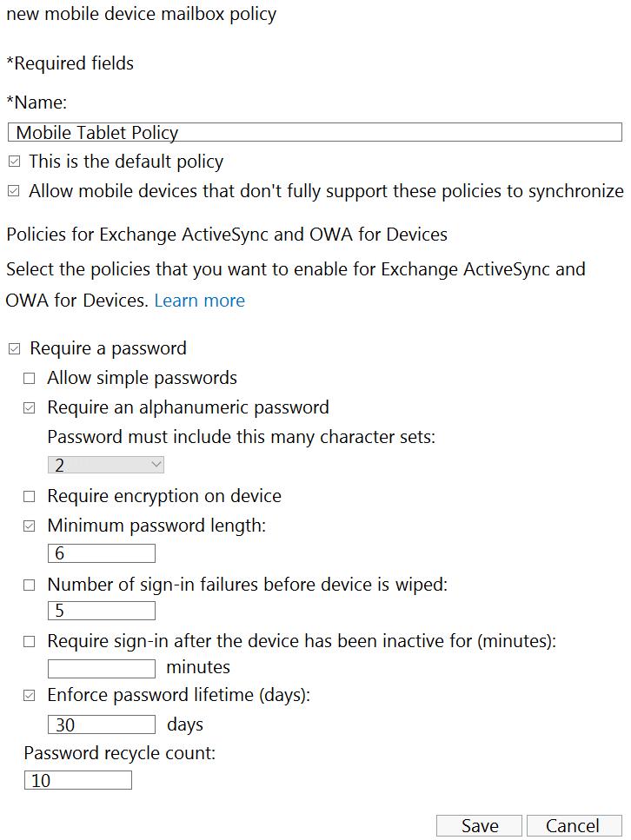Uncheck allow non-compliant devices to synchronize

13,191
